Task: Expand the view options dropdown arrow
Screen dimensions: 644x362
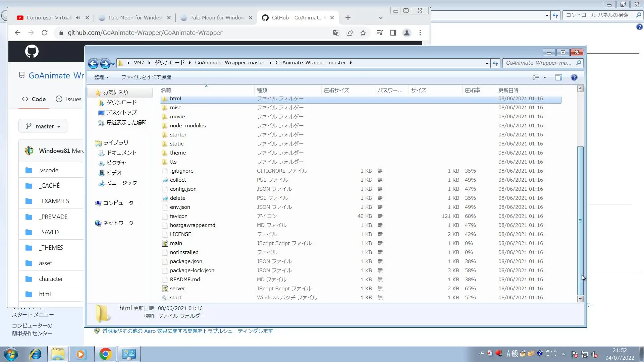Action: click(545, 77)
